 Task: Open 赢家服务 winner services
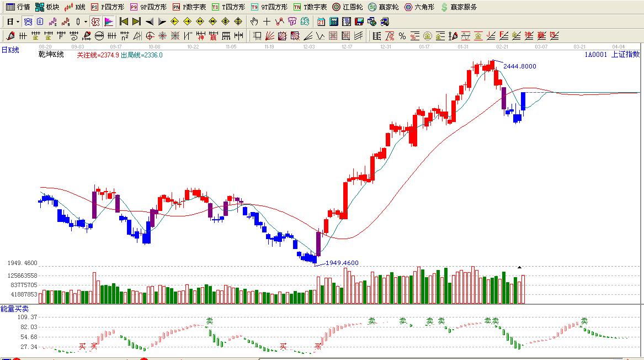[458, 7]
